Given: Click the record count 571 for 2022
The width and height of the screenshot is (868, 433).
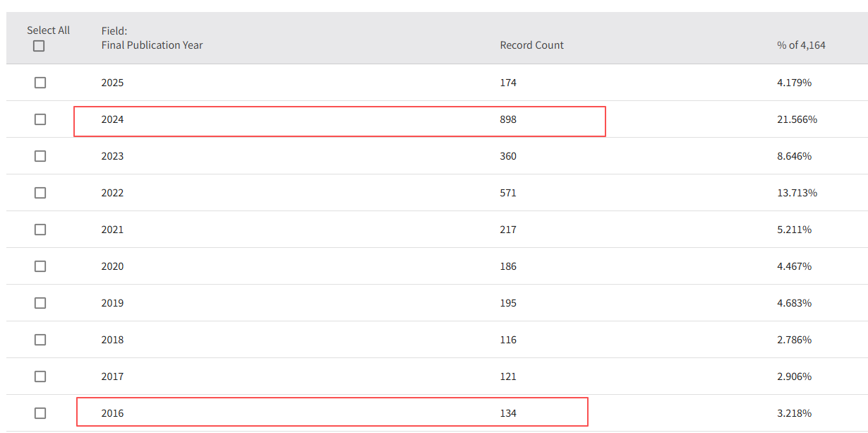Looking at the screenshot, I should [x=508, y=193].
